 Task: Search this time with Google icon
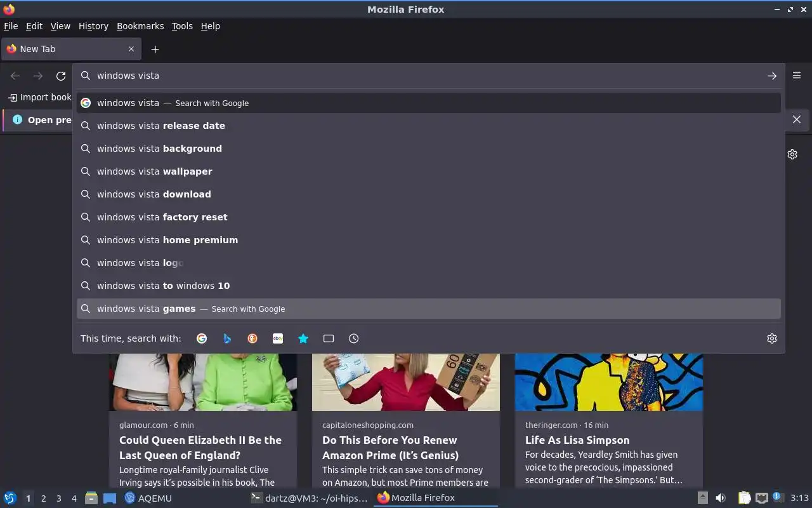point(202,338)
